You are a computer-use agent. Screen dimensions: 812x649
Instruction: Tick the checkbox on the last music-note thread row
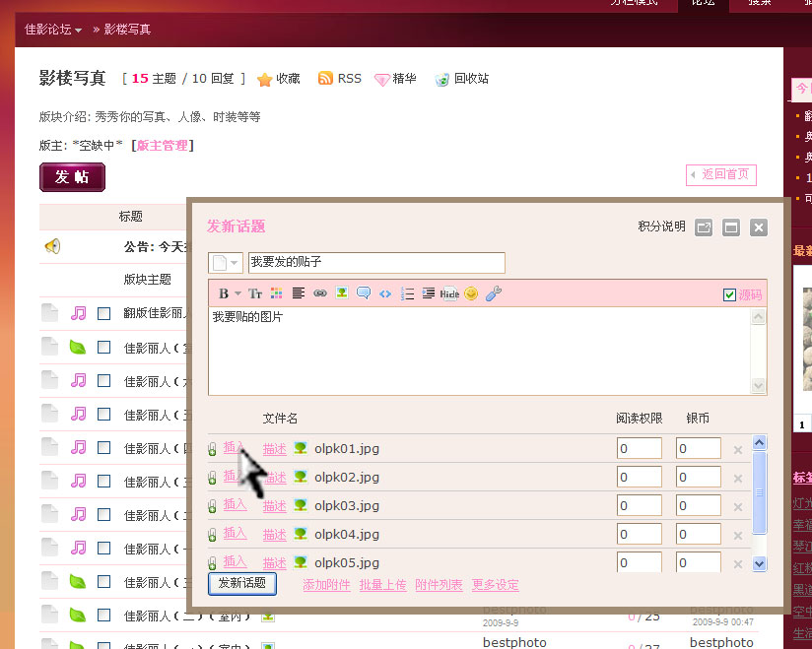click(104, 548)
